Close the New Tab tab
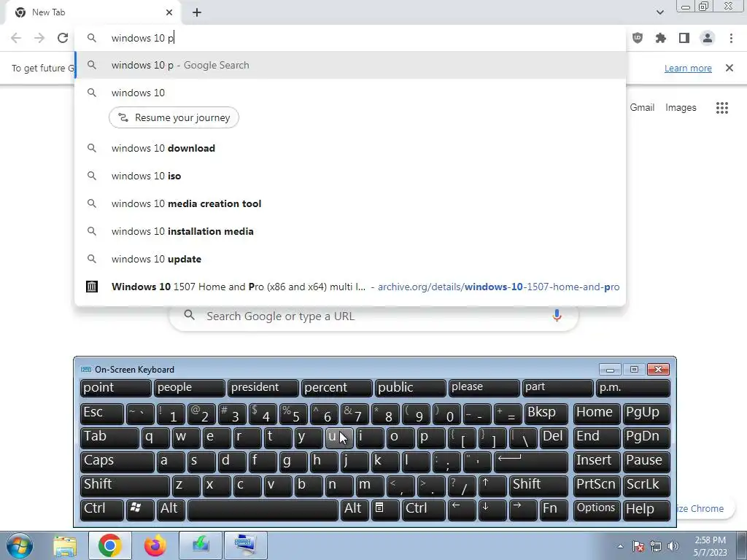Screen dimensions: 747x560 169,12
